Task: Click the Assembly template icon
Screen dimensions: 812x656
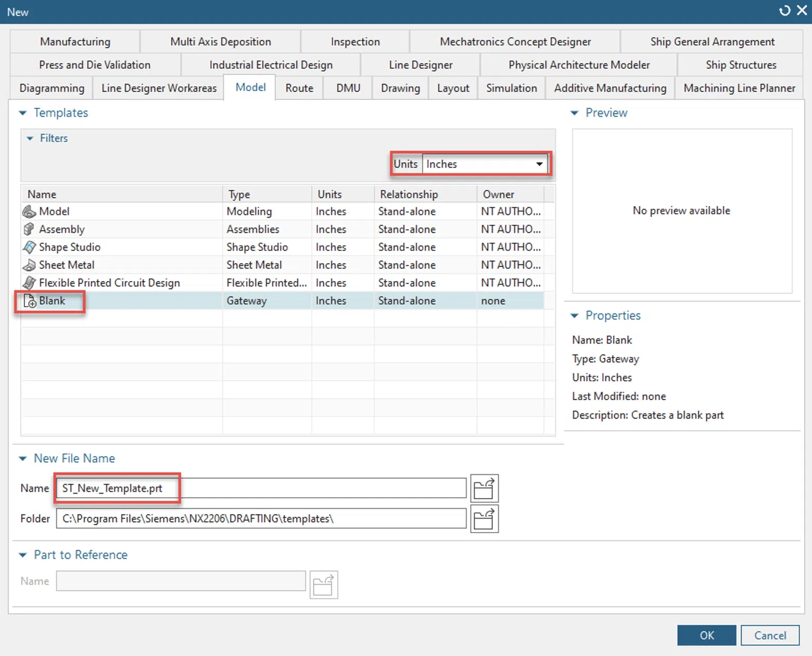Action: 29,229
